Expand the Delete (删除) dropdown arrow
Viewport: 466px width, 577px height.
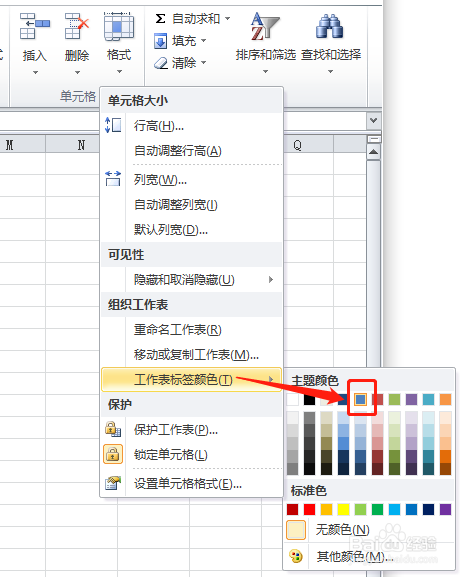[x=77, y=72]
